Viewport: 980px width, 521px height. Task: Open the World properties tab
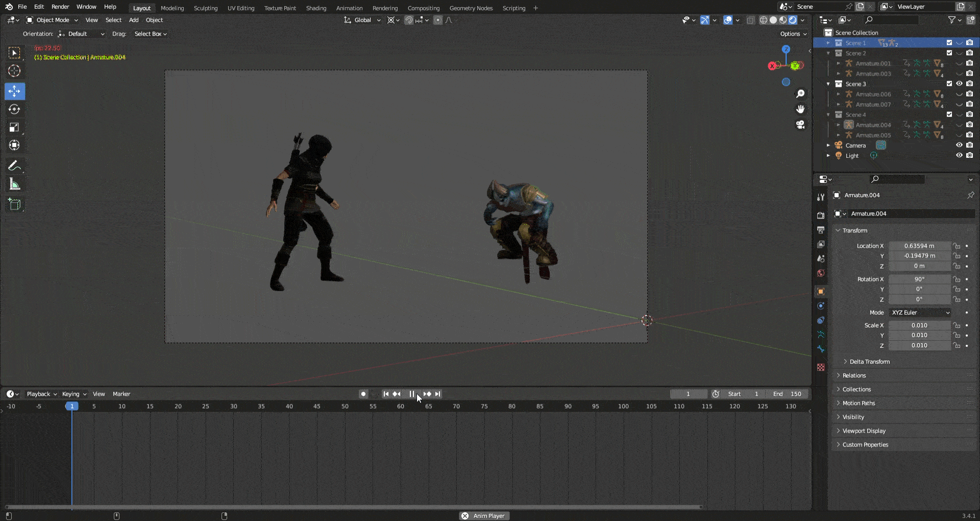click(821, 273)
